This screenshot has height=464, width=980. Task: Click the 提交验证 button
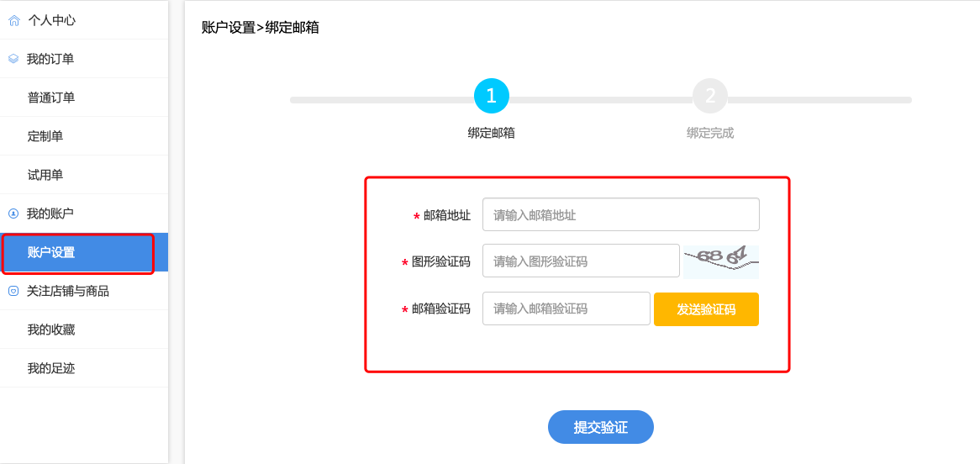(601, 427)
